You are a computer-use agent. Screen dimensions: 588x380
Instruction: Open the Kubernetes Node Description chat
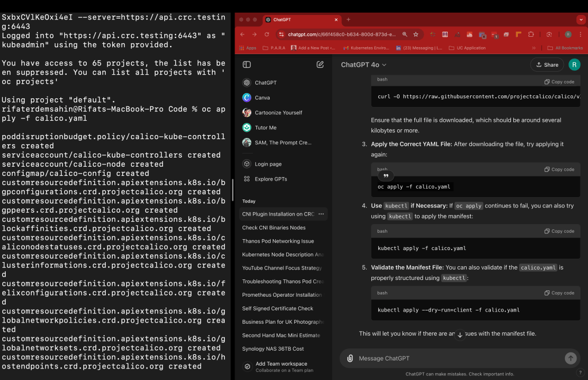pyautogui.click(x=283, y=254)
